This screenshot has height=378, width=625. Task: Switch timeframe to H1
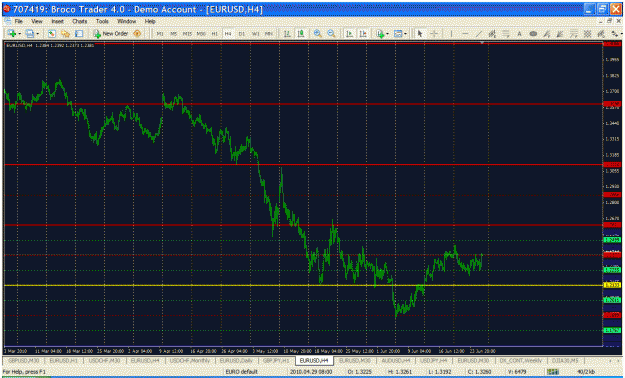214,34
